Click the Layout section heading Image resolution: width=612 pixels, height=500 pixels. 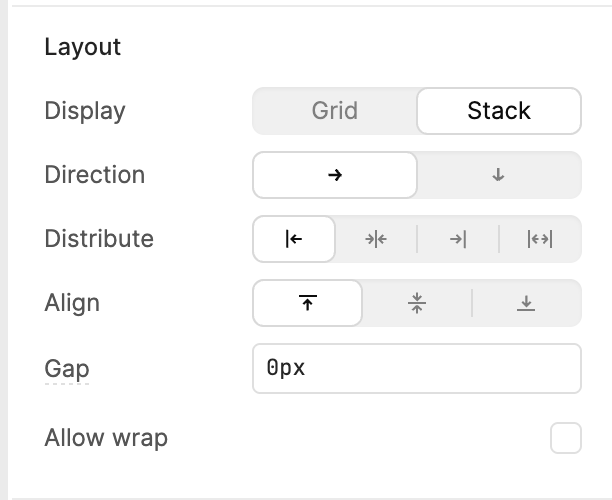coord(83,47)
